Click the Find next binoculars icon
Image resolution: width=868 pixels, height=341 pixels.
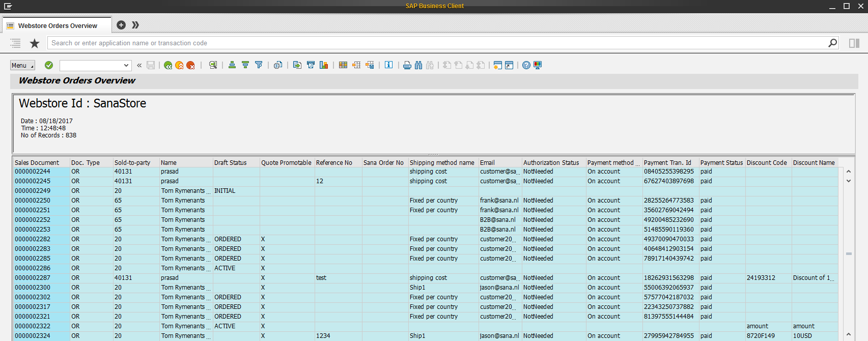[x=430, y=65]
